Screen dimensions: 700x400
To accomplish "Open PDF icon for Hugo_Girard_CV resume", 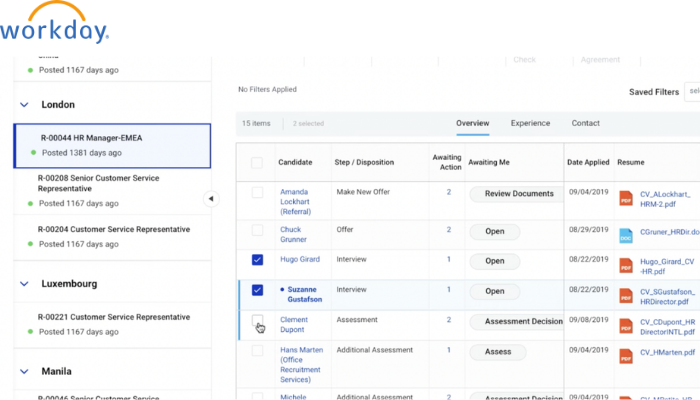I will click(626, 266).
